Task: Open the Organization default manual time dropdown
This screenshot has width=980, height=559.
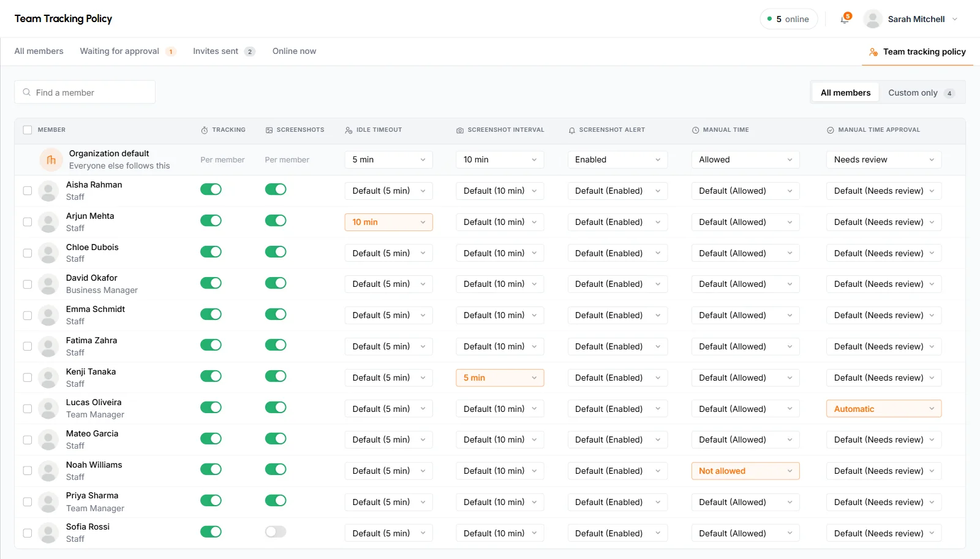Action: [x=745, y=160]
